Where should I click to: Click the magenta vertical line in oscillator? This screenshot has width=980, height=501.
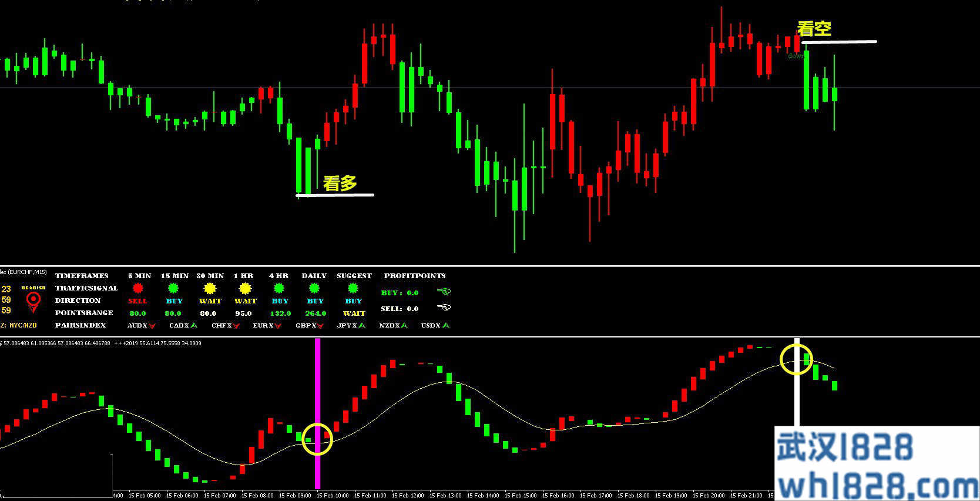point(318,413)
